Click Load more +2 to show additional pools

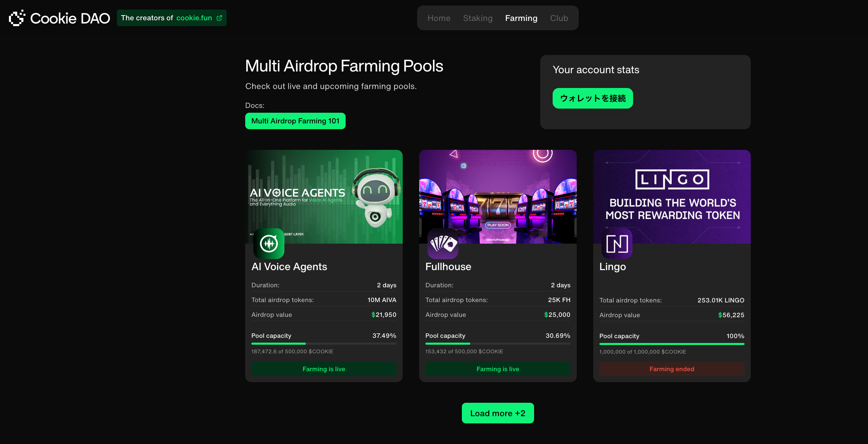(498, 413)
